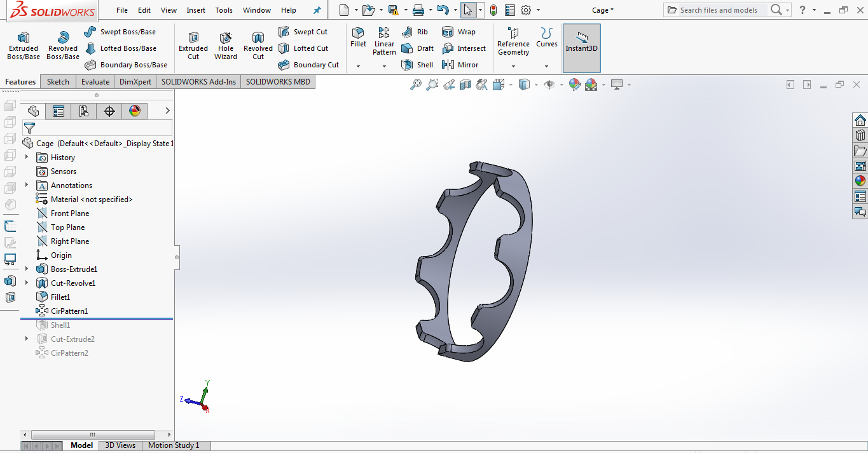The height and width of the screenshot is (453, 868).
Task: Open the FeatureManager design tree tab
Action: 34,111
